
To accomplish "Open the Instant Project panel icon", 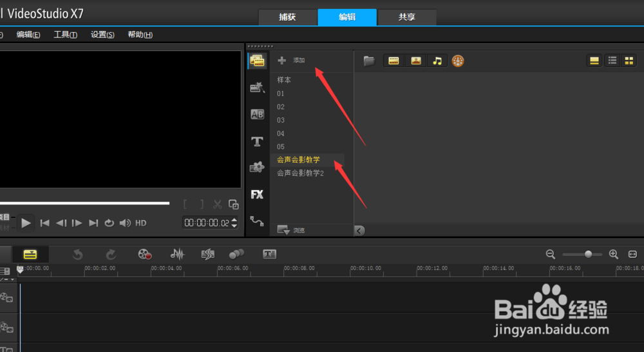I will [x=257, y=87].
